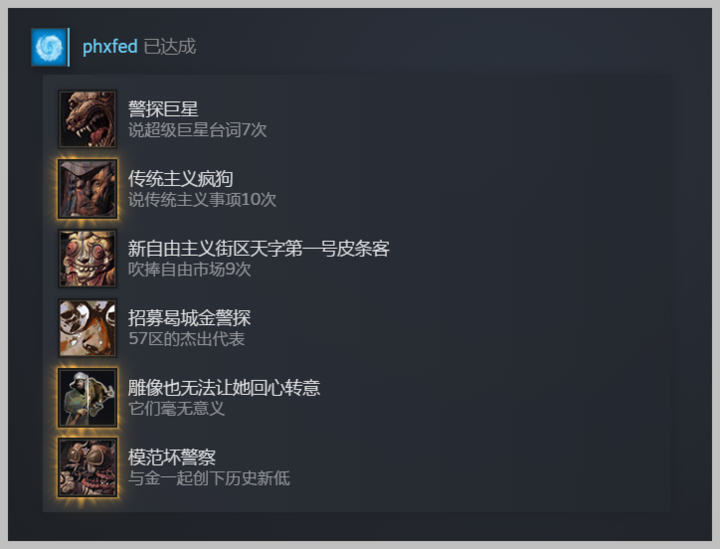Click the 模范坏警察 achievement icon
The height and width of the screenshot is (549, 720).
87,467
